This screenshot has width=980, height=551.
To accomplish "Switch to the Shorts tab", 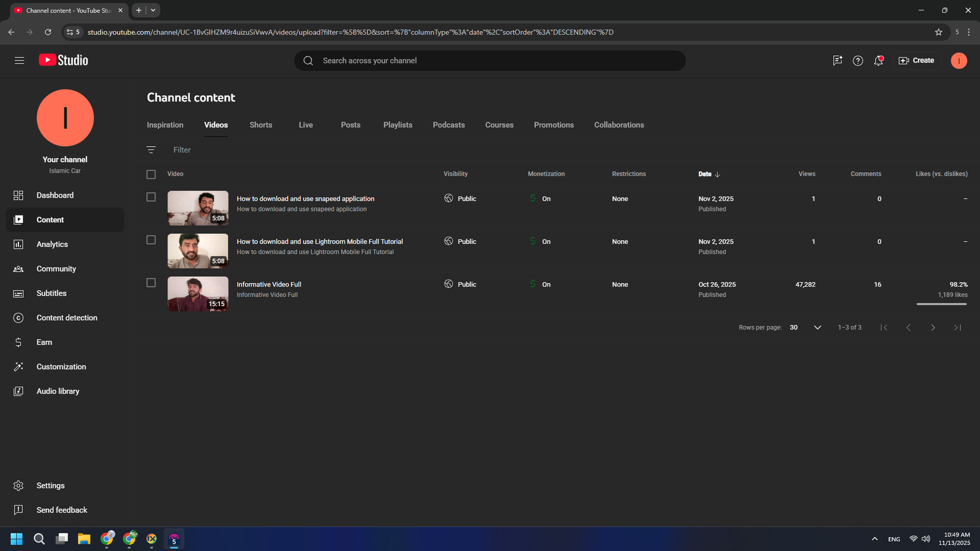I will [x=260, y=125].
